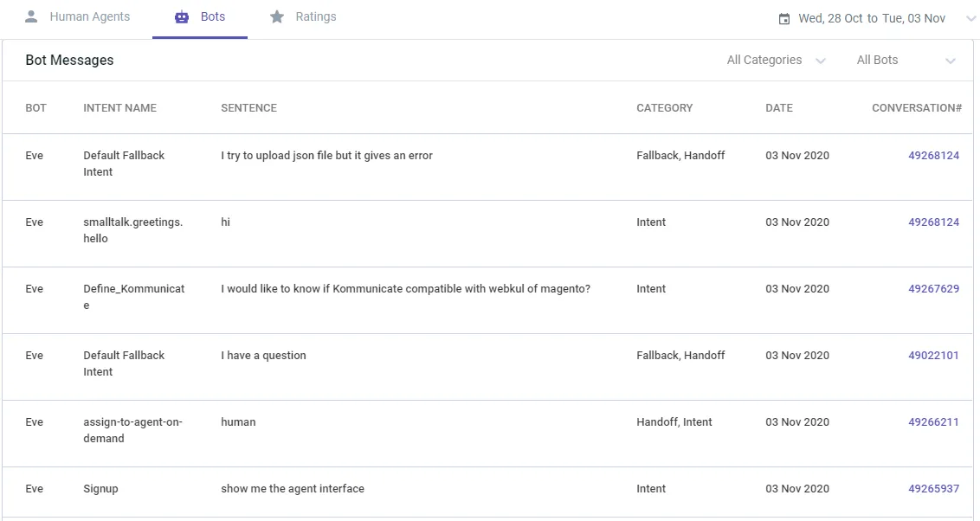The width and height of the screenshot is (980, 521).
Task: Open conversation 49265937 link
Action: click(x=933, y=489)
